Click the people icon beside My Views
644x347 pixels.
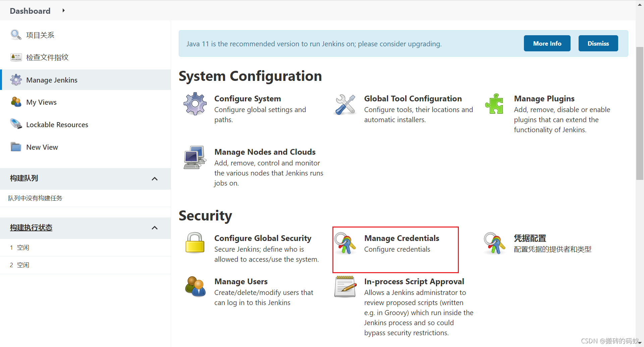pyautogui.click(x=16, y=102)
